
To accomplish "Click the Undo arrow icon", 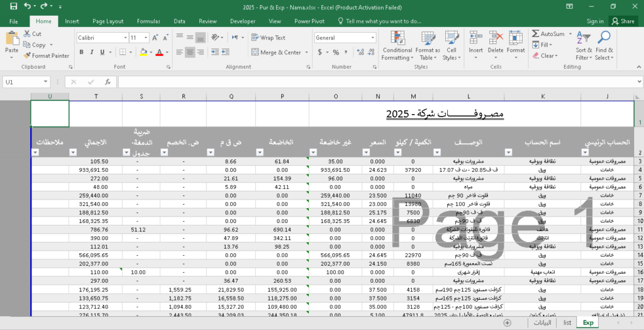I will pos(28,6).
